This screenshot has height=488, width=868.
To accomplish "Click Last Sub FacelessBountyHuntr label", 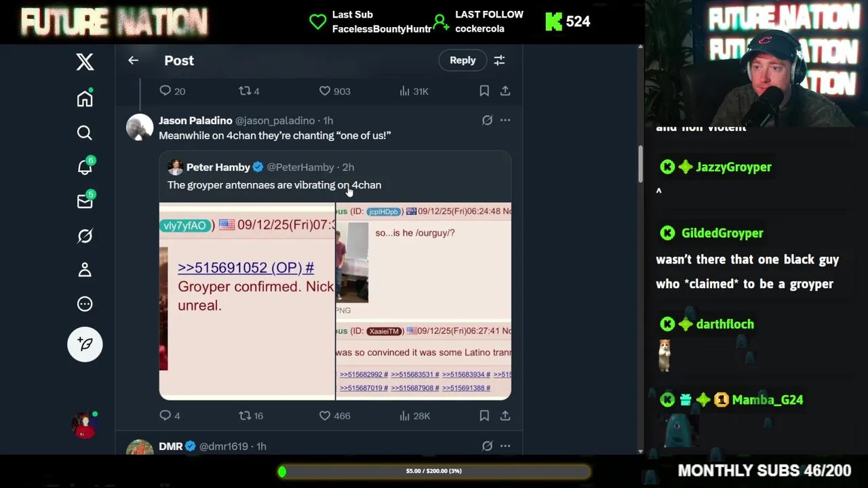I will coord(382,22).
